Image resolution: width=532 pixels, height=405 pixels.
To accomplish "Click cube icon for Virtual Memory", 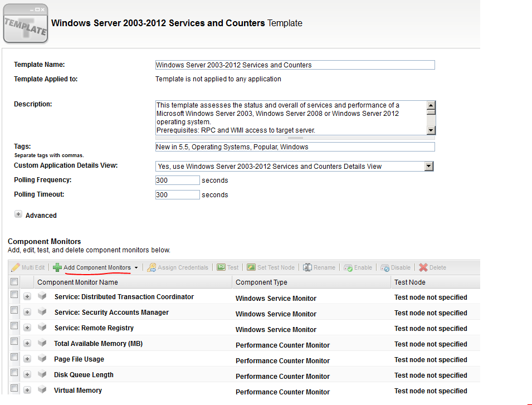I will (x=42, y=389).
